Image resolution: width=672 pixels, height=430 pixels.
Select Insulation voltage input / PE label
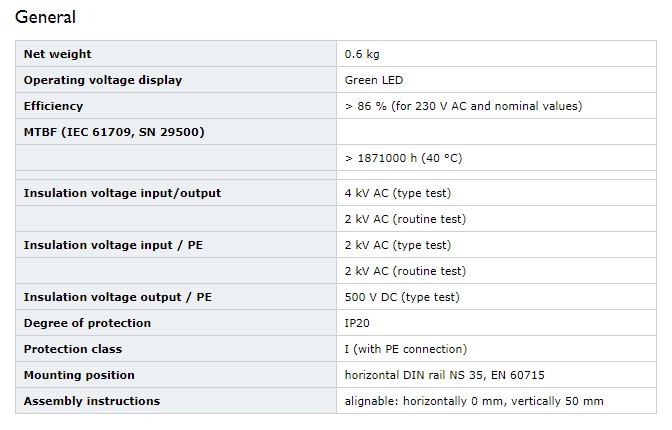[113, 245]
